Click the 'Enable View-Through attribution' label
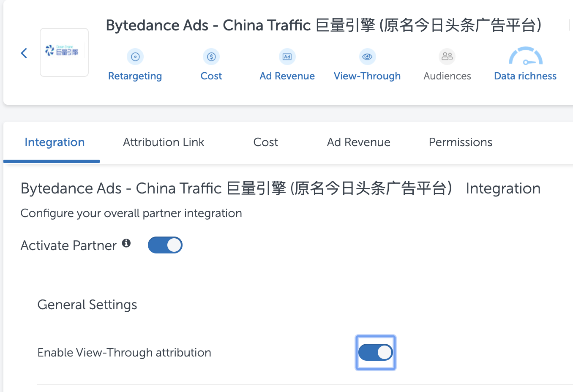 (x=124, y=353)
